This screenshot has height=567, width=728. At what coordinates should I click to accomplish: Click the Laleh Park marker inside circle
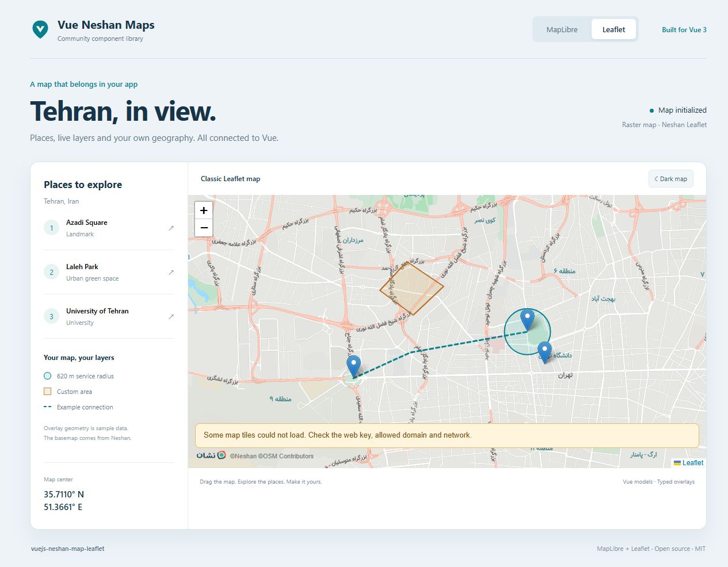(527, 319)
